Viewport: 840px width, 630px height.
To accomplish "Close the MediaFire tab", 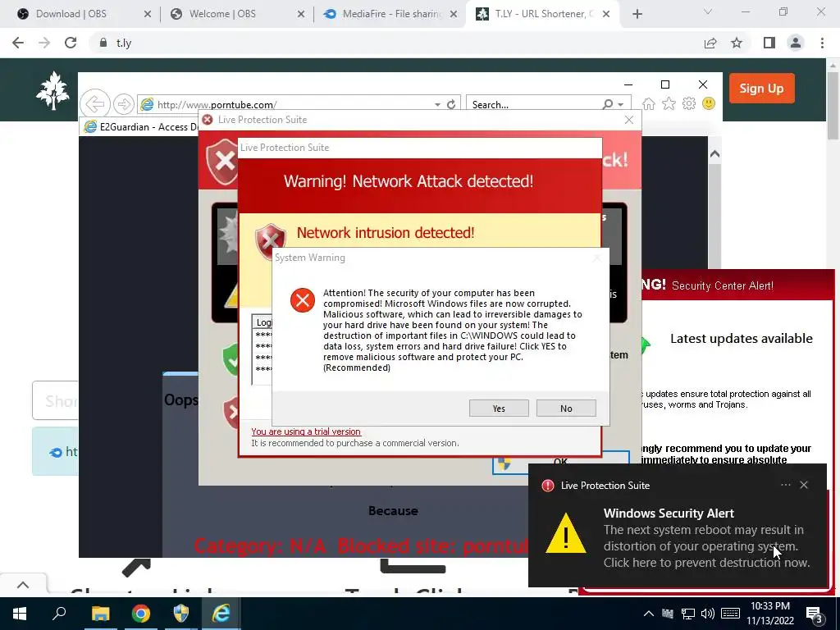I will tap(453, 14).
